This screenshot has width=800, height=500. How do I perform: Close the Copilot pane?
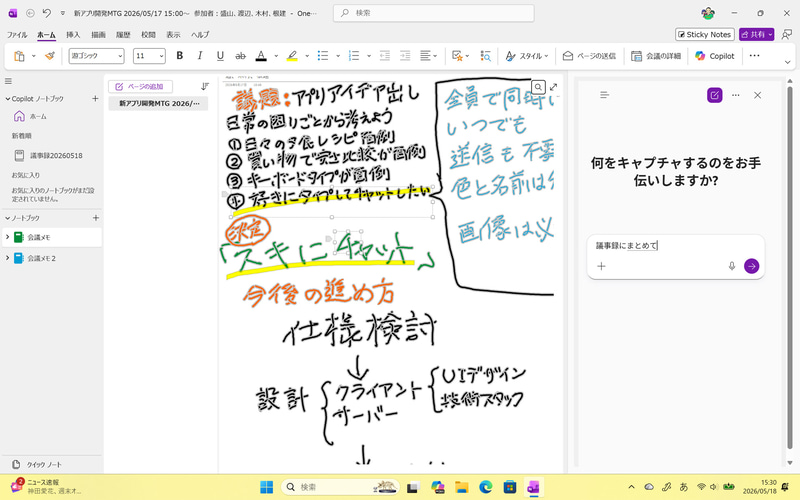point(757,95)
